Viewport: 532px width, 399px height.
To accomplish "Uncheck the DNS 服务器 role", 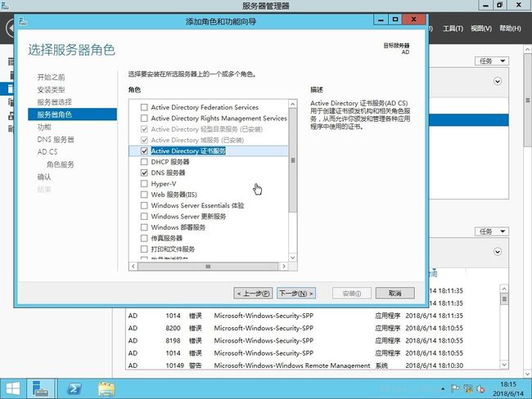I will pos(144,173).
